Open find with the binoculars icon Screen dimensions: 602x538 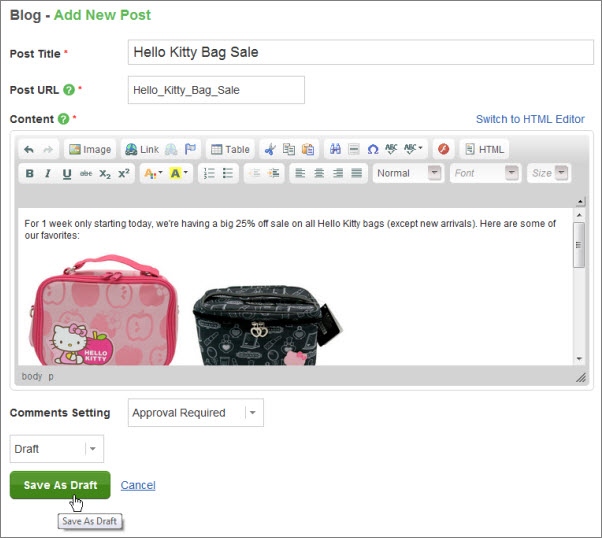pos(335,149)
